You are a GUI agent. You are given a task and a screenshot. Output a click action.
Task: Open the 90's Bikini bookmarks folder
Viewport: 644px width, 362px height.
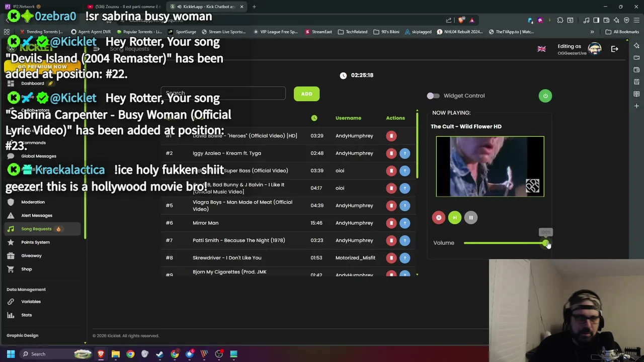(x=386, y=32)
